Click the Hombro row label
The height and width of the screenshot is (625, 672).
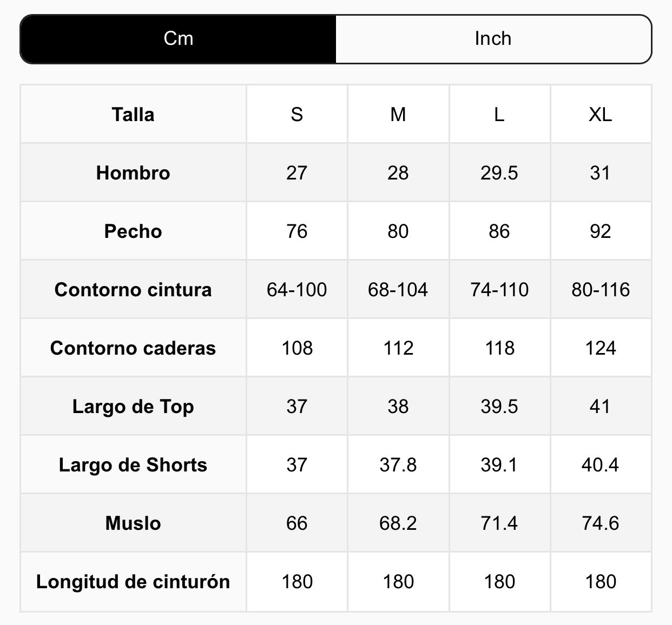tap(133, 173)
